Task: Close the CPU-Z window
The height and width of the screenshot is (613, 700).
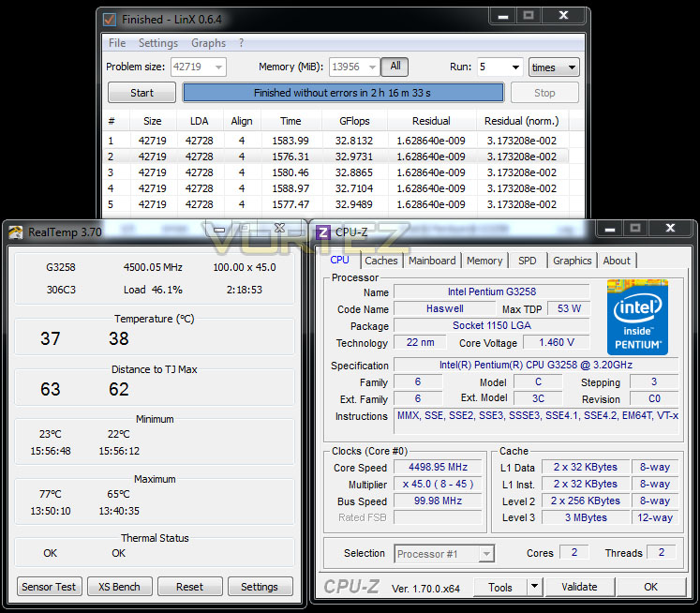Action: point(670,228)
